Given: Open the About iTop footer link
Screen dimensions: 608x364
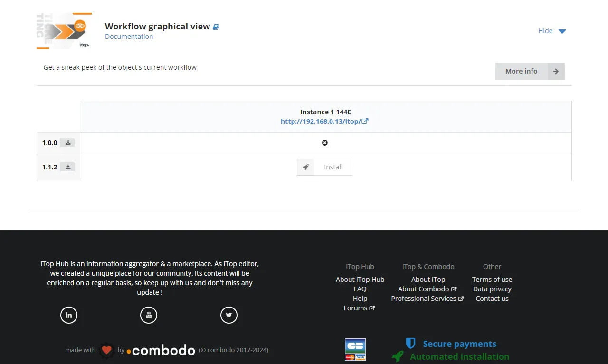Looking at the screenshot, I should [428, 280].
